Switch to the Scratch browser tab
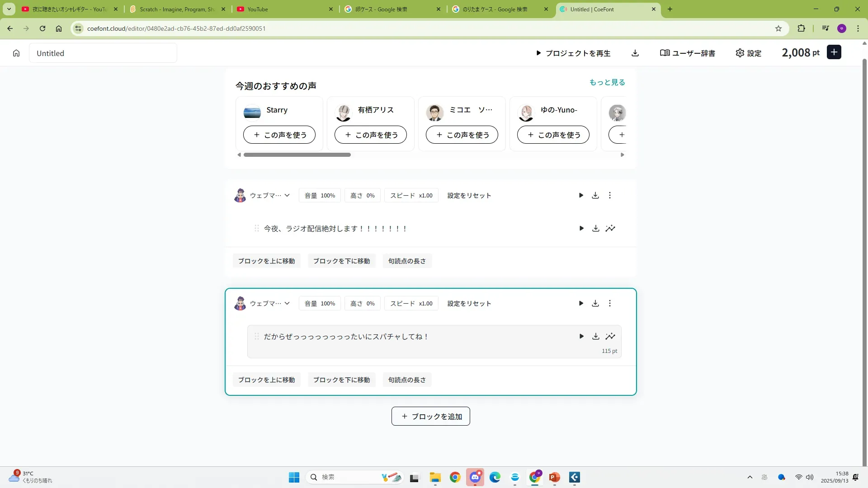Image resolution: width=868 pixels, height=488 pixels. coord(177,9)
